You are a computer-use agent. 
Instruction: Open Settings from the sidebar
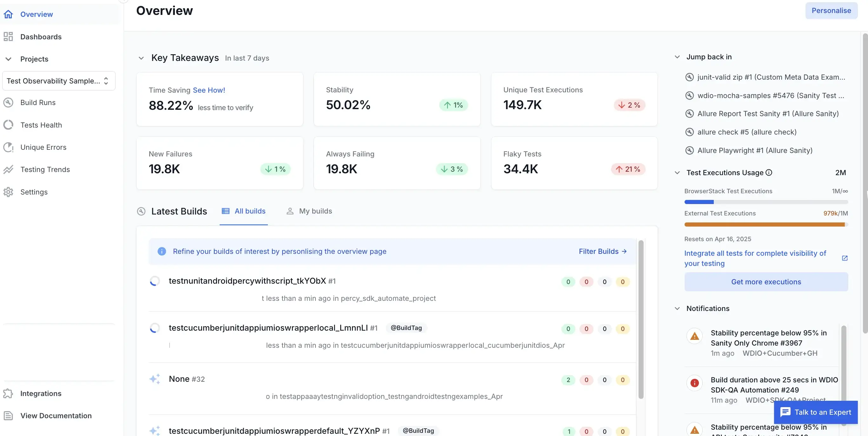tap(34, 192)
